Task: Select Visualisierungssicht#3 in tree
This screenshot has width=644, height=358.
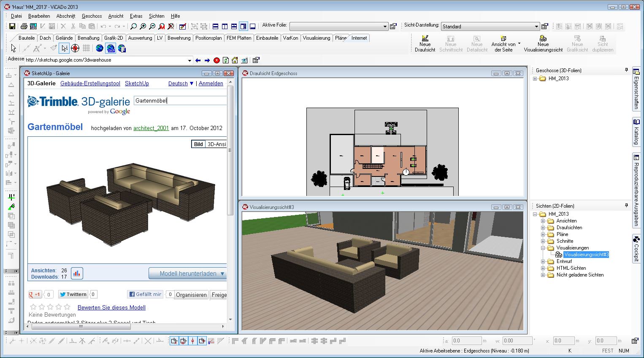Action: 586,255
